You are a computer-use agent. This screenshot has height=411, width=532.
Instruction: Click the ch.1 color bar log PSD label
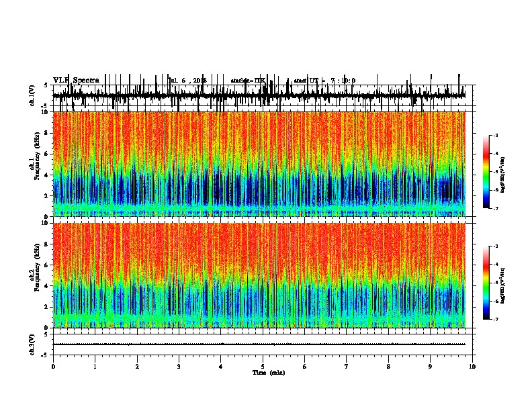click(503, 175)
